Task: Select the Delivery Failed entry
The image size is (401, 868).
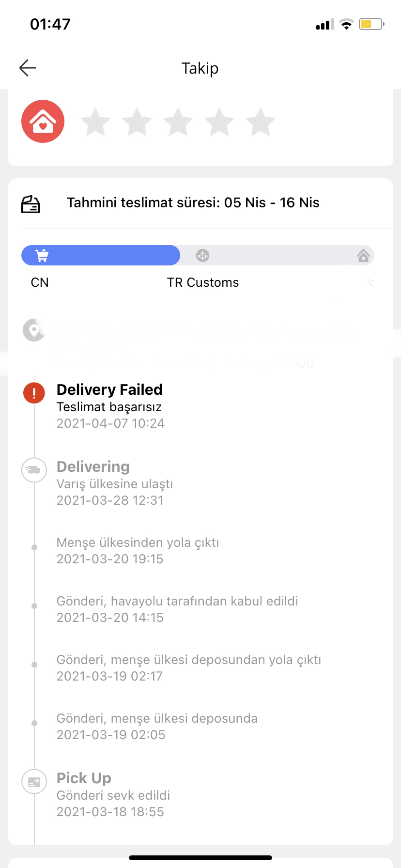Action: 110,406
